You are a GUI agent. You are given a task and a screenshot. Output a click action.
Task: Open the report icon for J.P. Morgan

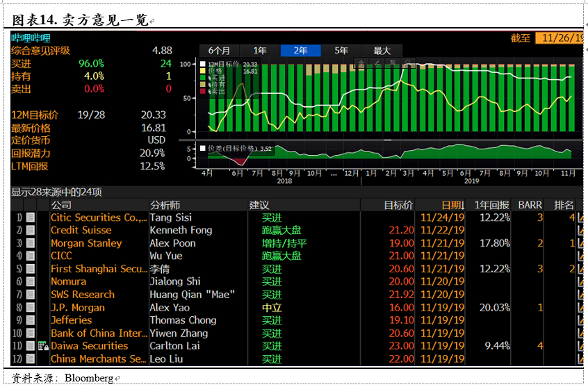31,308
